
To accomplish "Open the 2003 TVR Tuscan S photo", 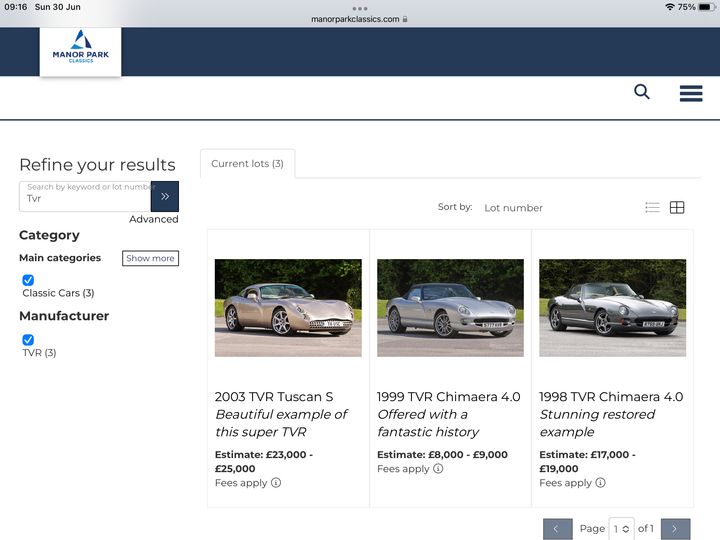I will (x=288, y=308).
